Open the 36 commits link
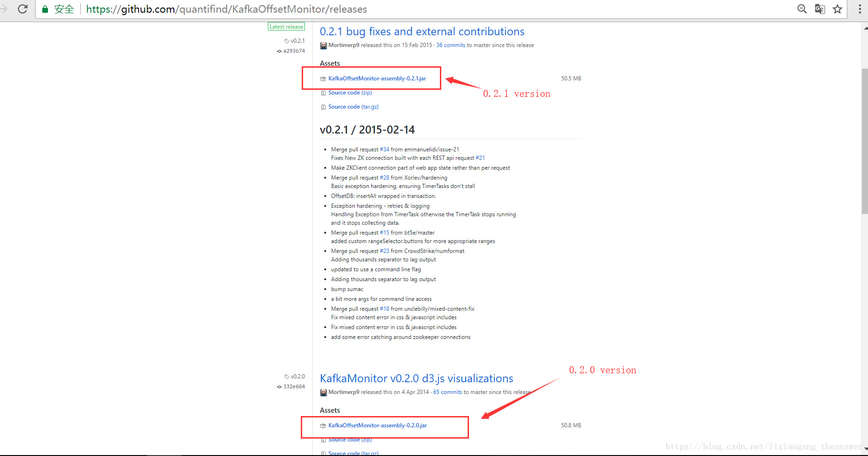 tap(451, 45)
